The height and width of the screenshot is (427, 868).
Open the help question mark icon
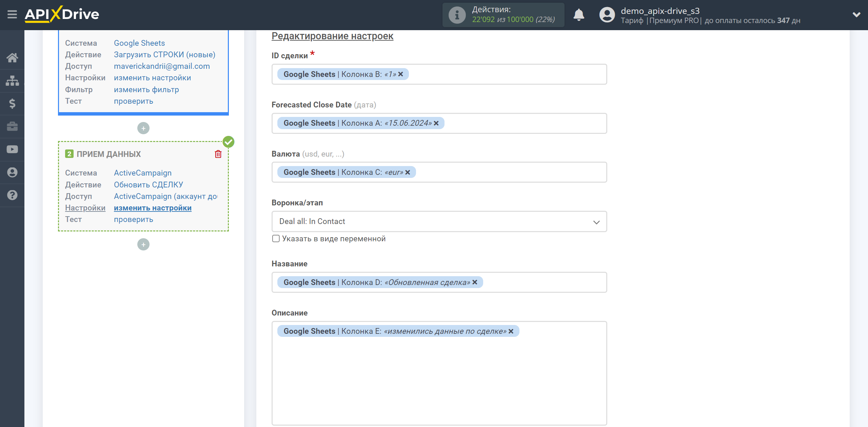coord(12,195)
